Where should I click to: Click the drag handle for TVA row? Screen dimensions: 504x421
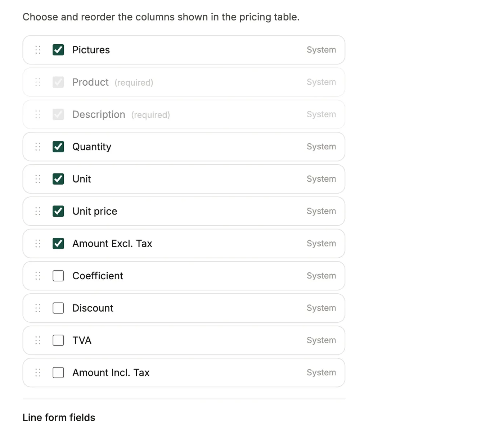click(38, 340)
